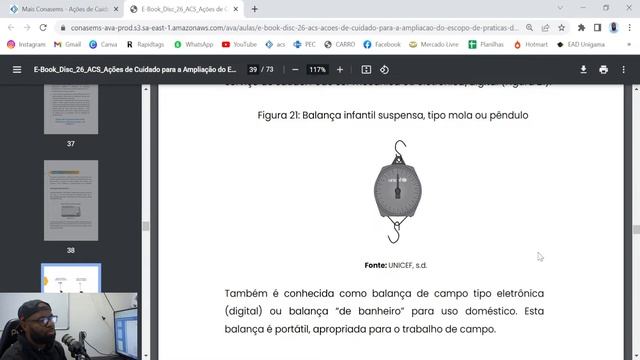The height and width of the screenshot is (360, 640).
Task: Open a new browser tab
Action: (x=254, y=9)
